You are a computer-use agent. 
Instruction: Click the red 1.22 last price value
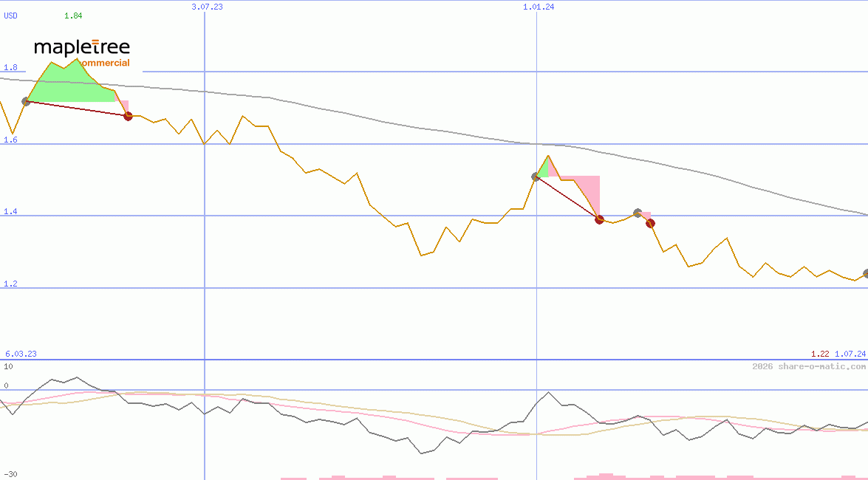(819, 354)
